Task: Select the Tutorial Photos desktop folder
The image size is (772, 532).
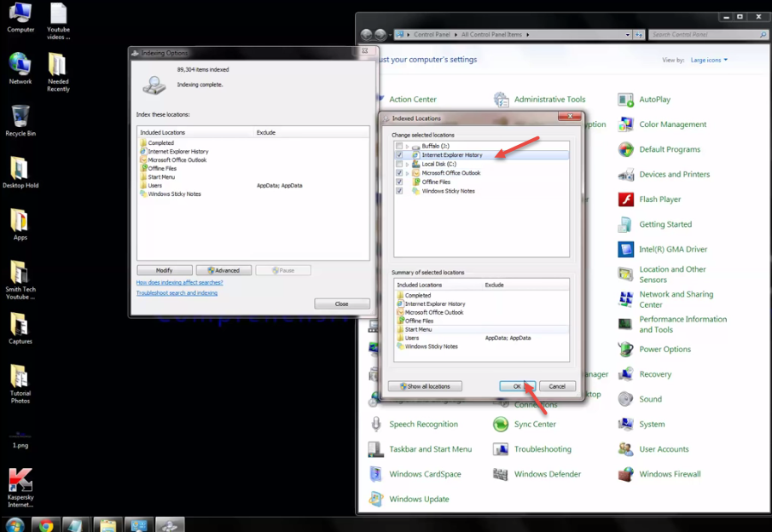Action: [x=20, y=385]
